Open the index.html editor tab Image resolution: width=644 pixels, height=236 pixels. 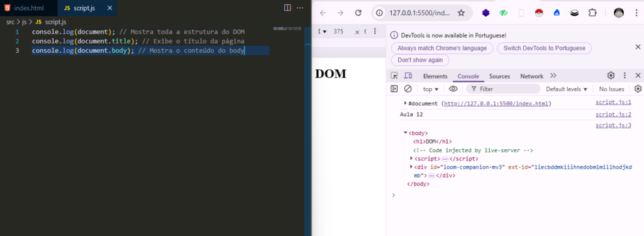[x=29, y=8]
